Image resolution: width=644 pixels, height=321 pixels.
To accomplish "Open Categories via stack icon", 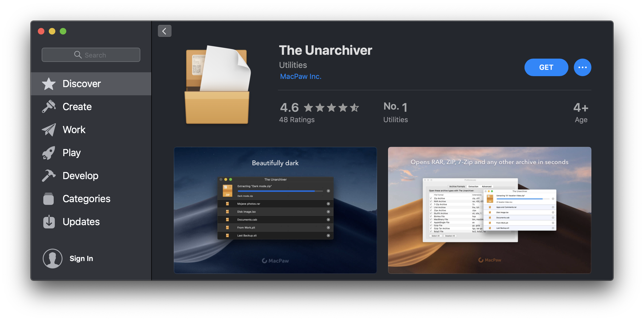I will point(49,199).
